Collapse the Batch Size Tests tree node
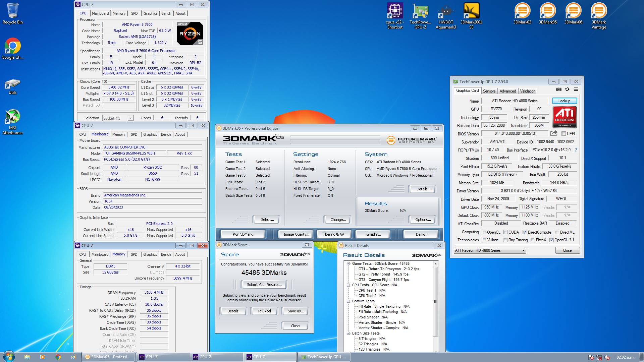Image resolution: width=644 pixels, height=362 pixels. [x=348, y=333]
